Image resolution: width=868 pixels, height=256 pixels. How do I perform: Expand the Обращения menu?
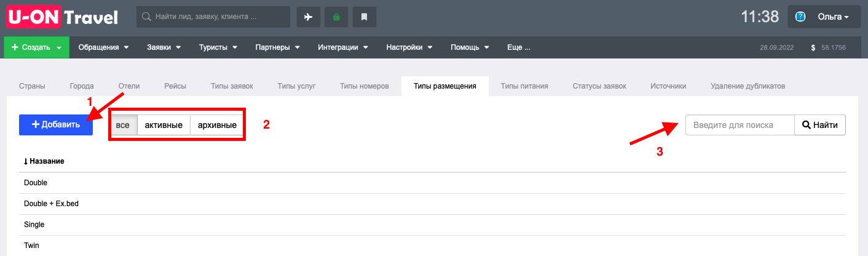[x=103, y=47]
